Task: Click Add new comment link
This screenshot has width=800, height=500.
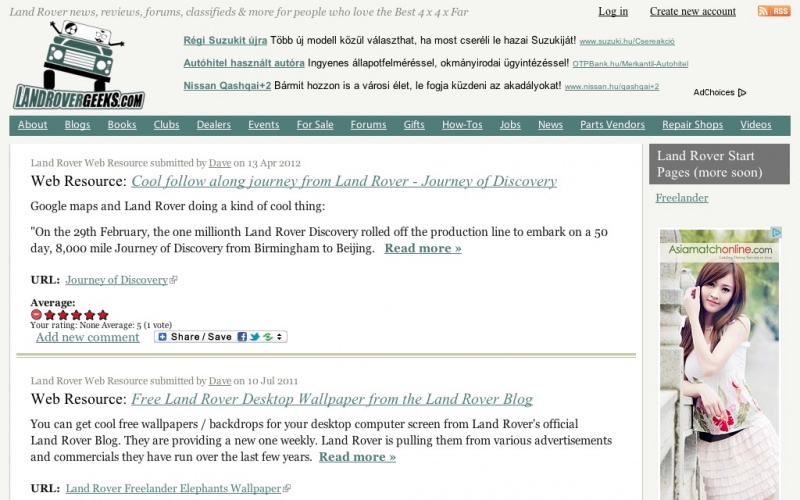Action: (x=87, y=337)
